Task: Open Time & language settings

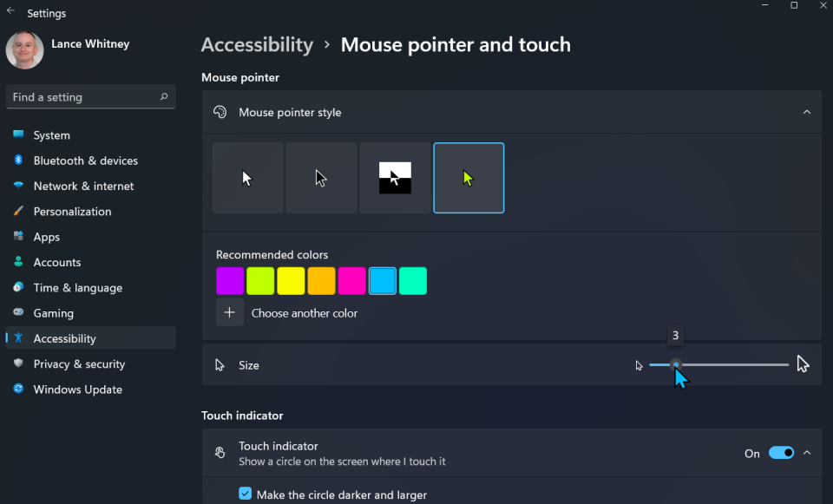Action: pyautogui.click(x=76, y=287)
